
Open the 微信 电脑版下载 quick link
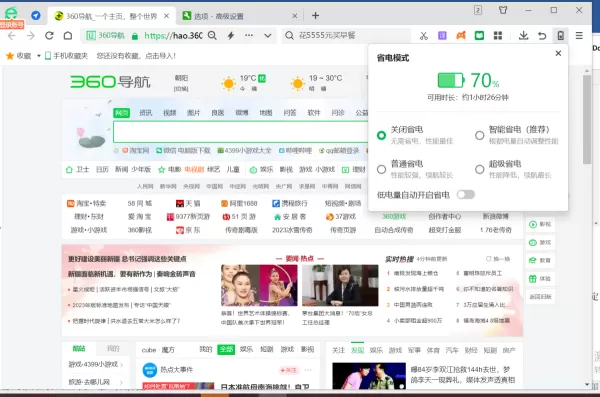[x=183, y=150]
